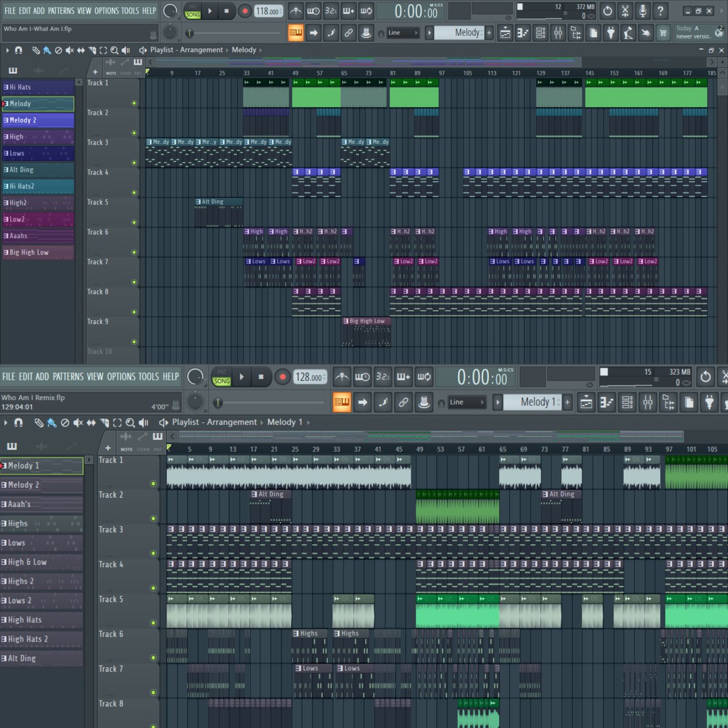Start playback in the 118 BPM project
Viewport: 728px width, 728px height.
(210, 11)
